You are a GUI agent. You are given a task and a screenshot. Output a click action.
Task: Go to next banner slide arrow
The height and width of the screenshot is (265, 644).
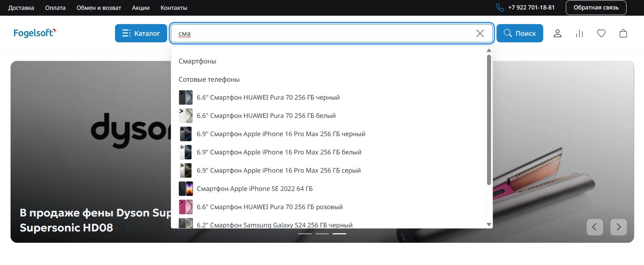[x=618, y=227]
